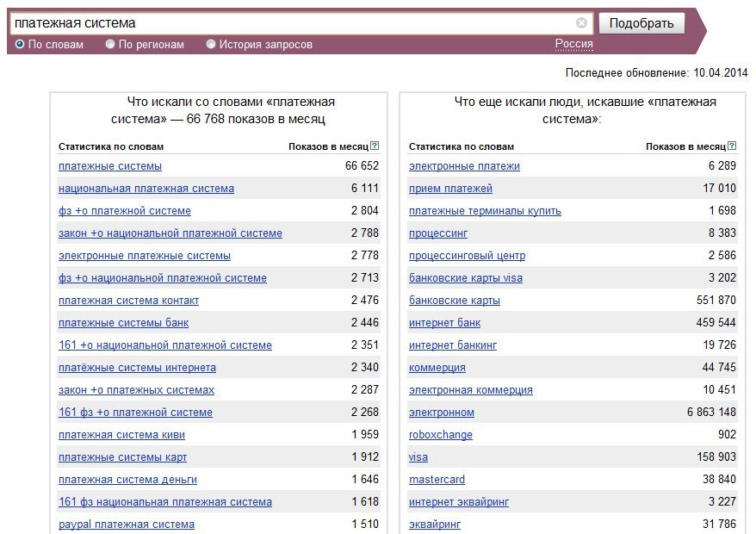
Task: Open the 'электронном' link
Action: [x=442, y=413]
